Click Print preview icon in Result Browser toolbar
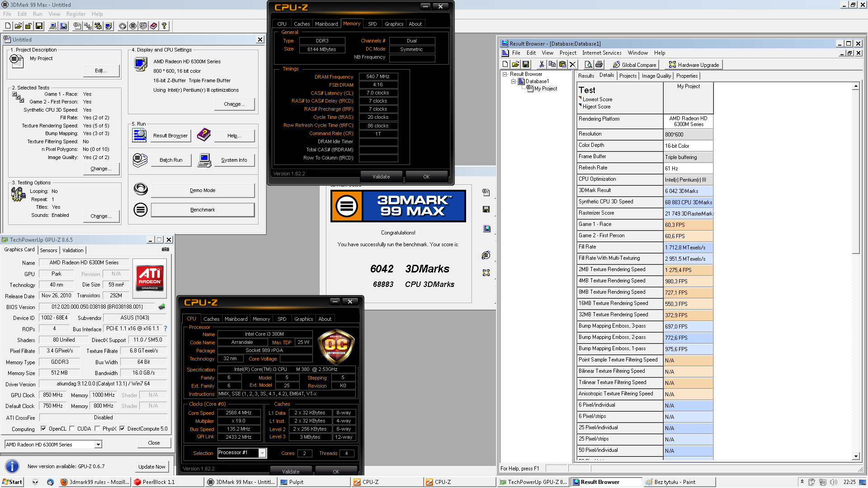 pyautogui.click(x=589, y=65)
